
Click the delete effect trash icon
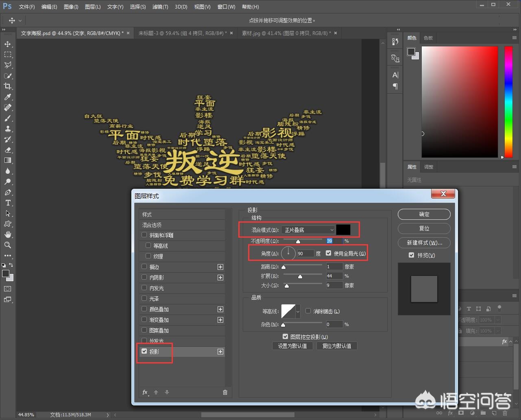coord(225,392)
